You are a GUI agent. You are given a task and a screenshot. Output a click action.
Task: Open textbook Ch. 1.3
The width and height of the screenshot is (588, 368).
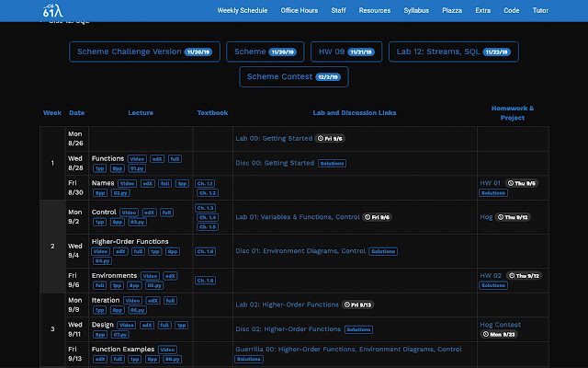pos(205,208)
